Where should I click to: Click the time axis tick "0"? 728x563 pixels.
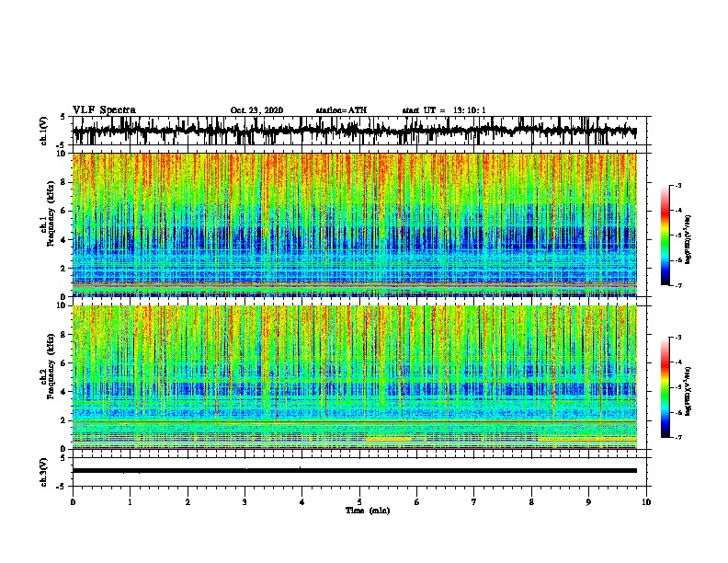point(73,502)
